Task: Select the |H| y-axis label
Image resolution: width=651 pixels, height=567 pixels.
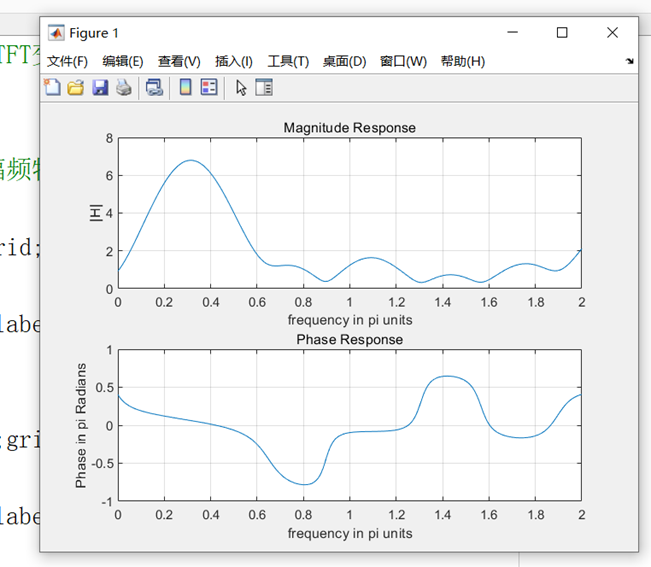Action: click(96, 213)
